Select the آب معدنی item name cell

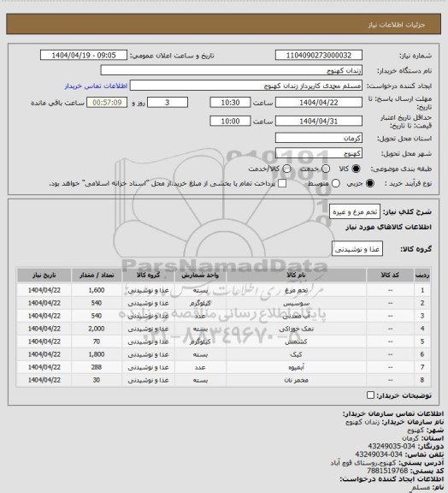(x=296, y=316)
